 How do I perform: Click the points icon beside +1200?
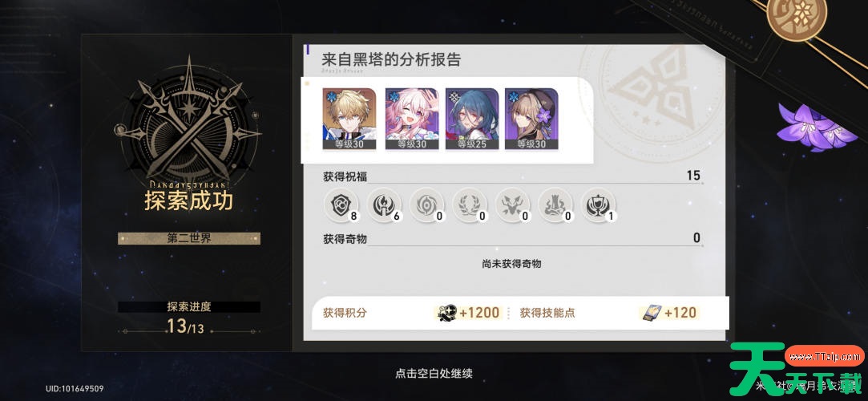[447, 313]
